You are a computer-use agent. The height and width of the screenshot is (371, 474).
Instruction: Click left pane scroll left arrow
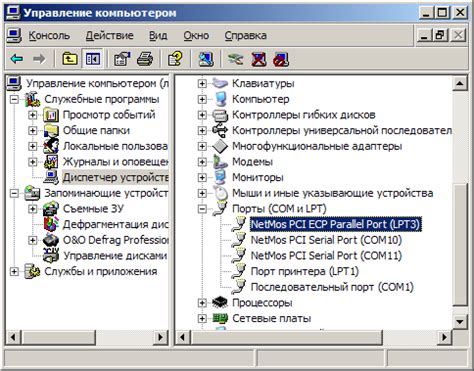pyautogui.click(x=13, y=337)
